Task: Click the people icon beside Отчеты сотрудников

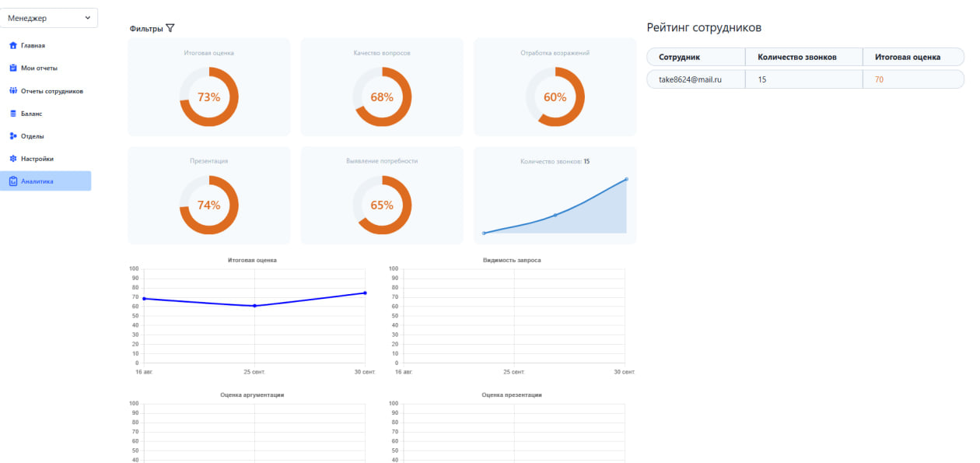Action: pyautogui.click(x=12, y=91)
